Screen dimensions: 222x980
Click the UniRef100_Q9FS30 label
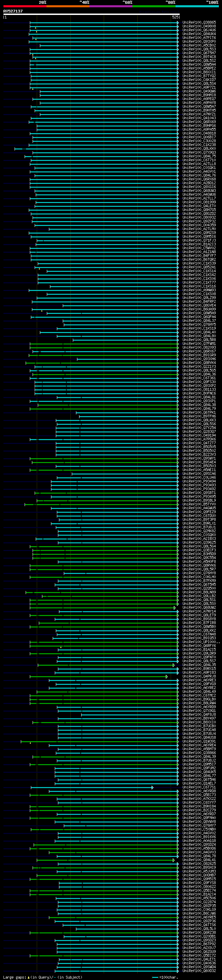pos(199,382)
